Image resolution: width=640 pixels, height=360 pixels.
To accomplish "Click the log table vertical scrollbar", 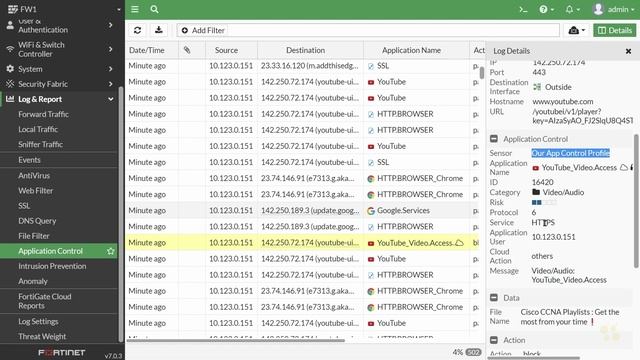I will (x=482, y=73).
